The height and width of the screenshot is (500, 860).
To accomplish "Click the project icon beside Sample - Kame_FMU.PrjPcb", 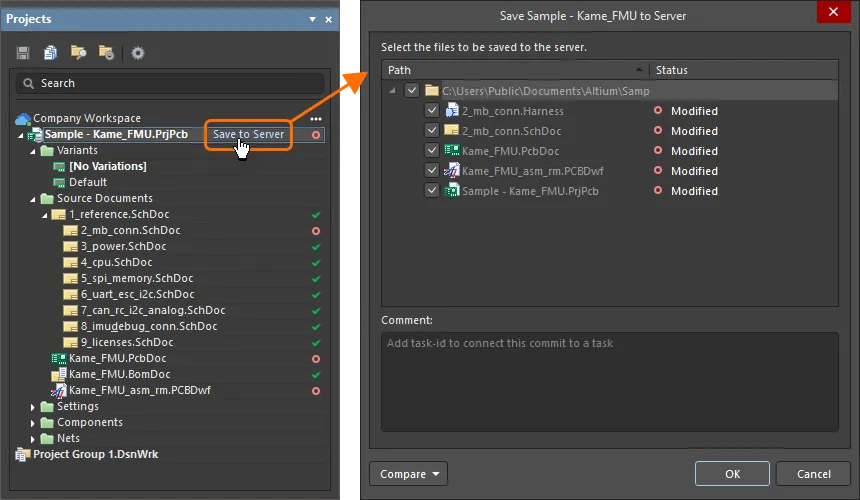I will [x=35, y=134].
